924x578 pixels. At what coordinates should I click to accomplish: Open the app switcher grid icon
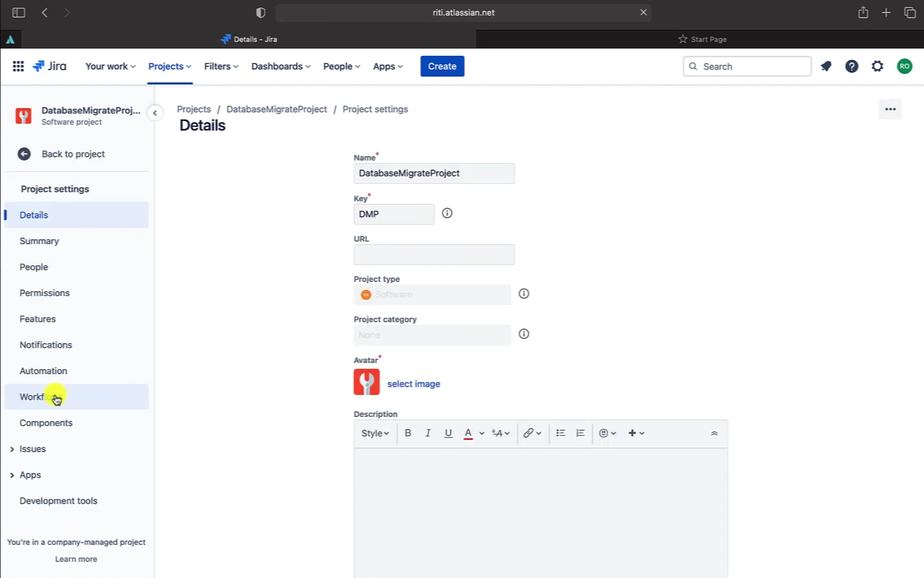point(18,66)
